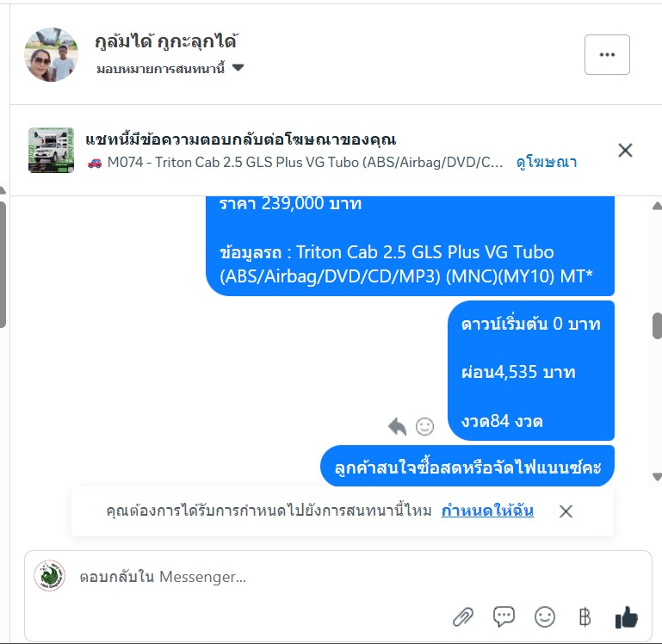
Task: Open the ดูโฆษณา view ad link
Action: click(547, 162)
